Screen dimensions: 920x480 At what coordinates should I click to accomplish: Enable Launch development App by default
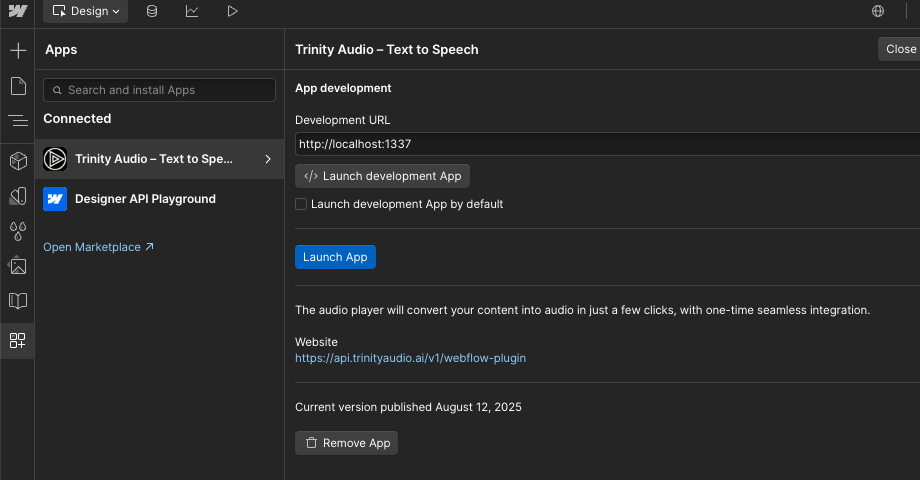tap(301, 204)
